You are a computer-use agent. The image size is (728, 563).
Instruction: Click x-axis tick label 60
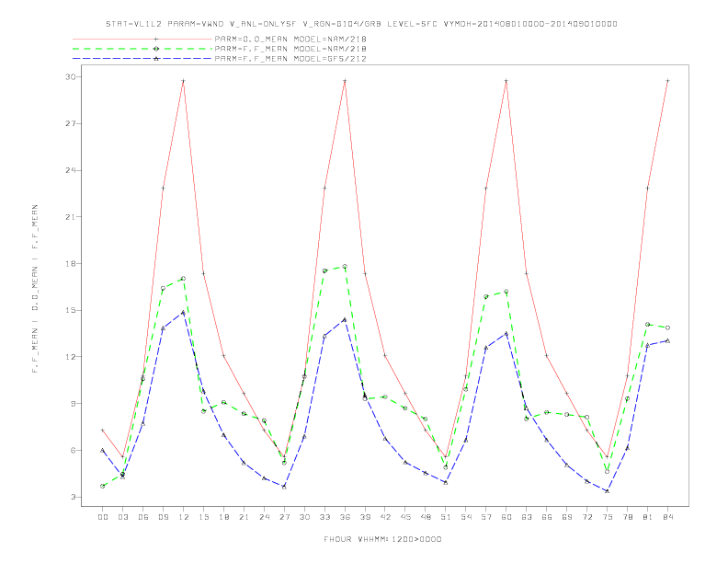coord(506,517)
